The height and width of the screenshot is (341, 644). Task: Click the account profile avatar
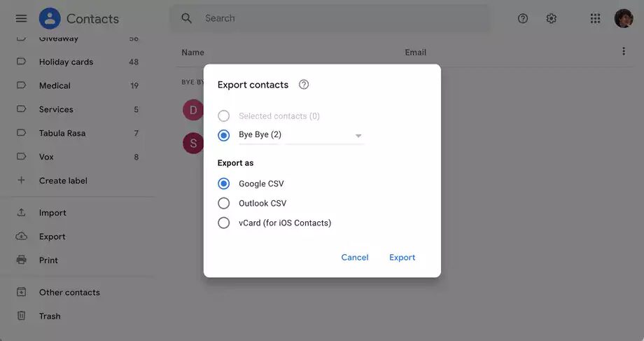[624, 18]
